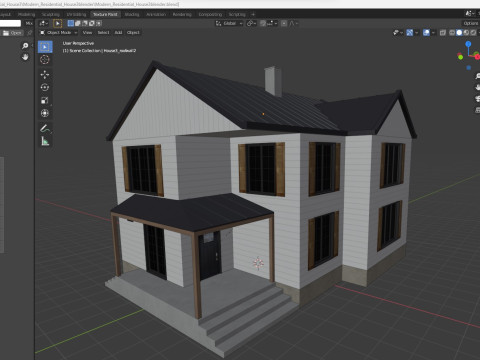This screenshot has height=360, width=480.
Task: Switch to Rendered viewport shading
Action: tap(473, 33)
